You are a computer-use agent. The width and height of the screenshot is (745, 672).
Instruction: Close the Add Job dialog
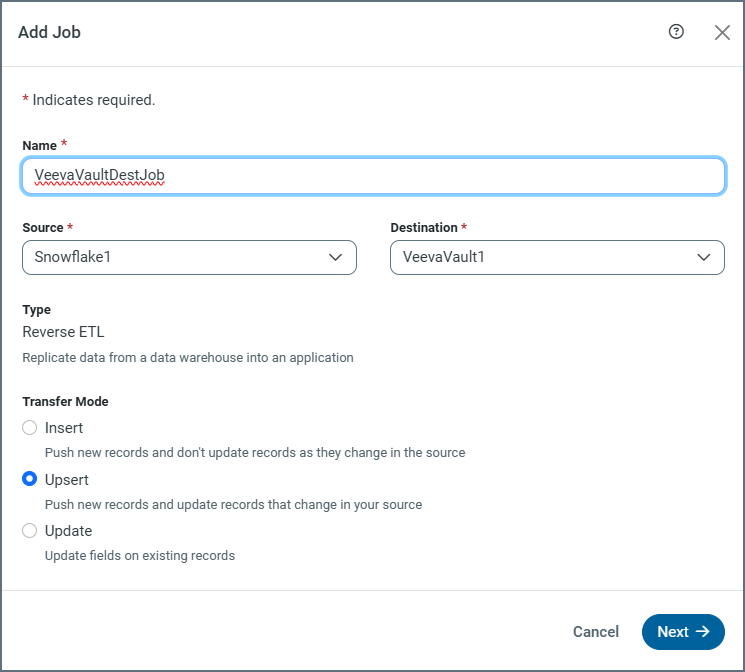[722, 32]
